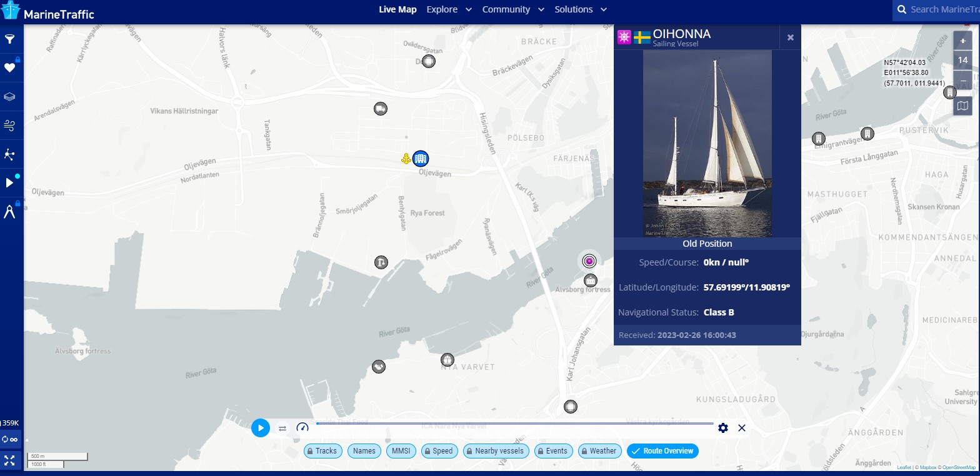Click the Swedish flag in vessel popup
This screenshot has width=980, height=476.
tap(642, 37)
